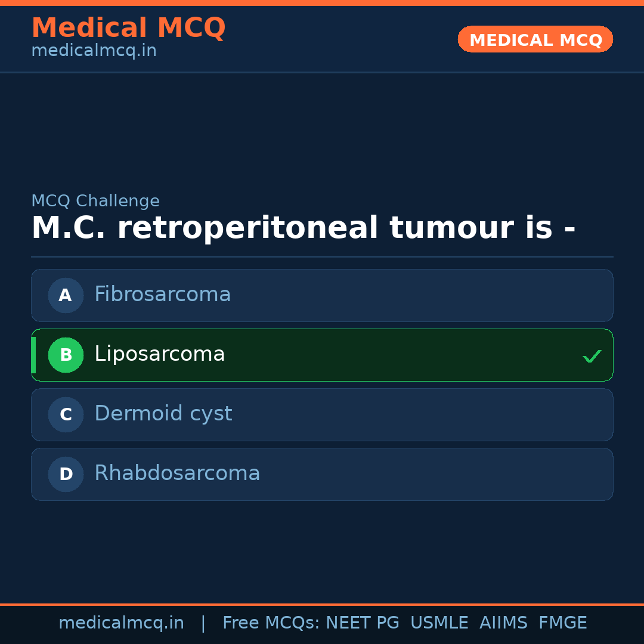Viewport: 644px width, 644px height.
Task: Click the Medical MCQ header logo
Action: click(x=128, y=28)
